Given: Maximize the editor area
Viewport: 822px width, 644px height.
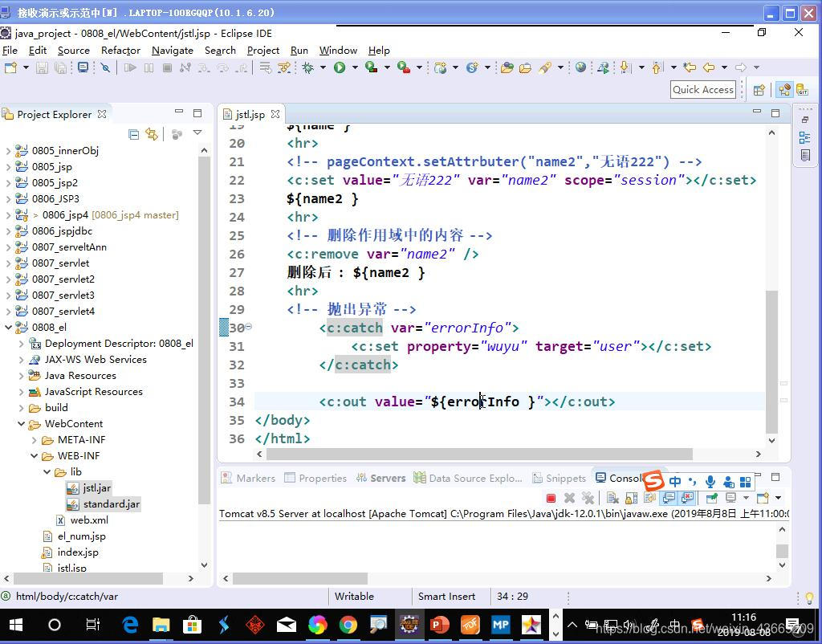Looking at the screenshot, I should click(x=775, y=112).
